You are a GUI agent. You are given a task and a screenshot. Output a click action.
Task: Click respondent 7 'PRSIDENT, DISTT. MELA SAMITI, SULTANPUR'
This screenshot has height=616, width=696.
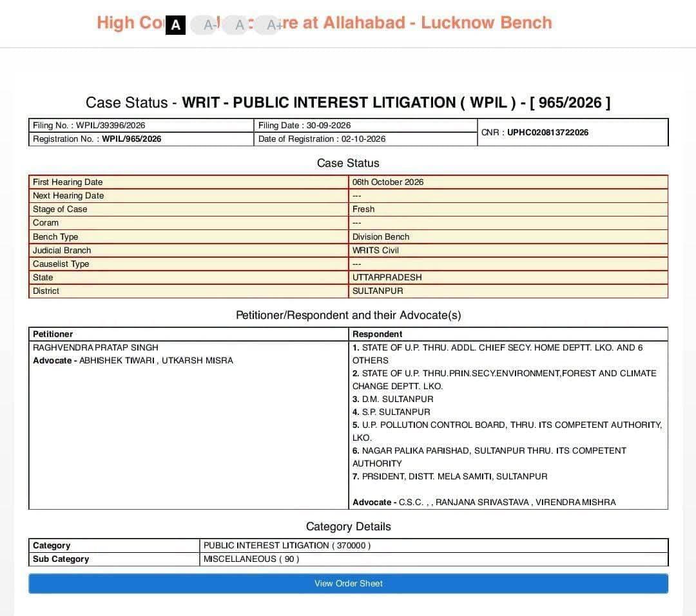(x=450, y=476)
